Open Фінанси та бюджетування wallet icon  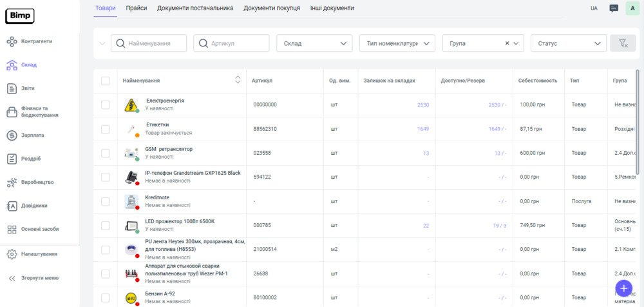(12, 112)
